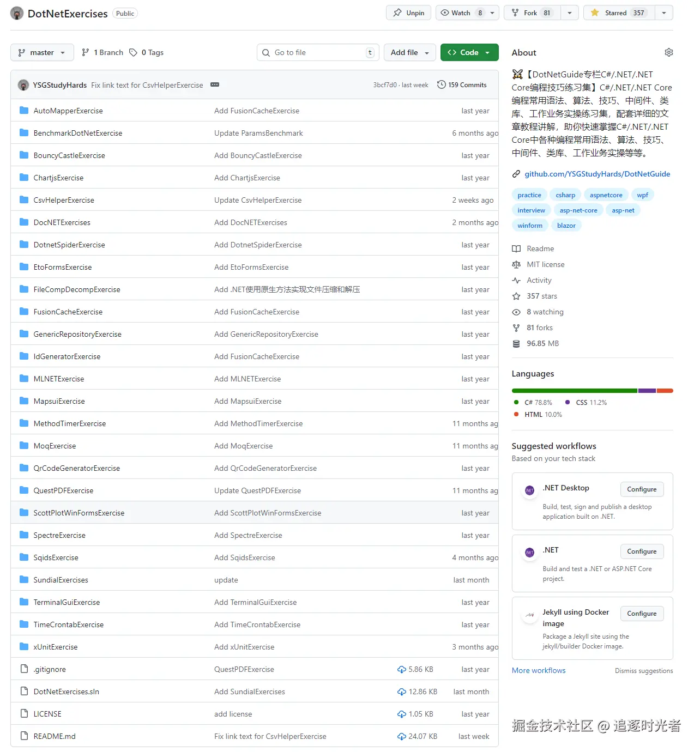Open the MLNETExercise folder
Screen dimensions: 700x752
tap(59, 379)
